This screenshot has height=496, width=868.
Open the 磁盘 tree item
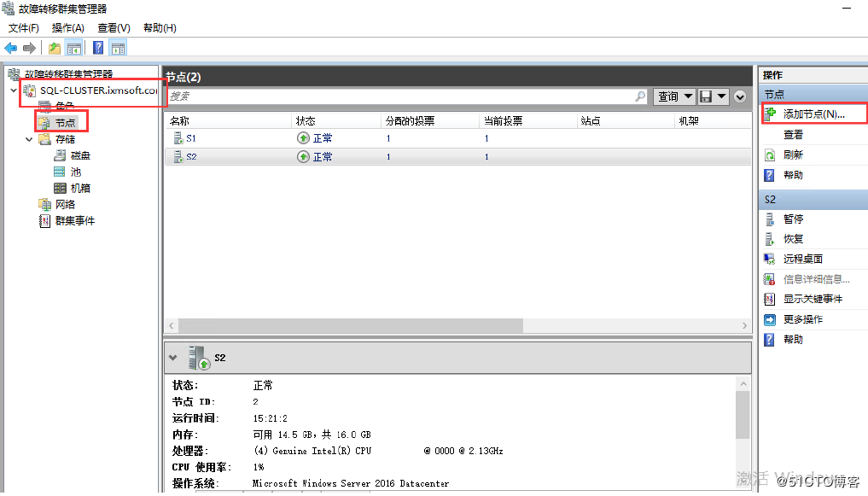click(x=80, y=155)
